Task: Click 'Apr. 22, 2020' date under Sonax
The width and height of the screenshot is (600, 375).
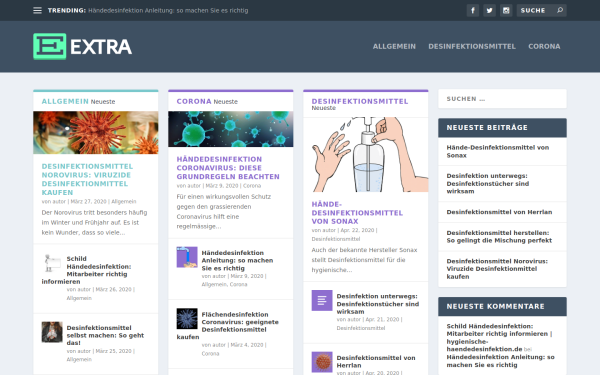Action: [357, 230]
